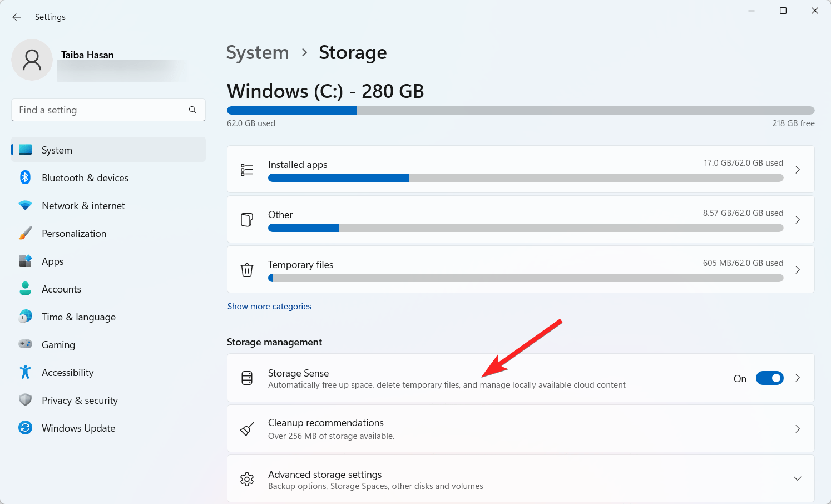831x504 pixels.
Task: Open Installed apps details chevron
Action: point(797,170)
